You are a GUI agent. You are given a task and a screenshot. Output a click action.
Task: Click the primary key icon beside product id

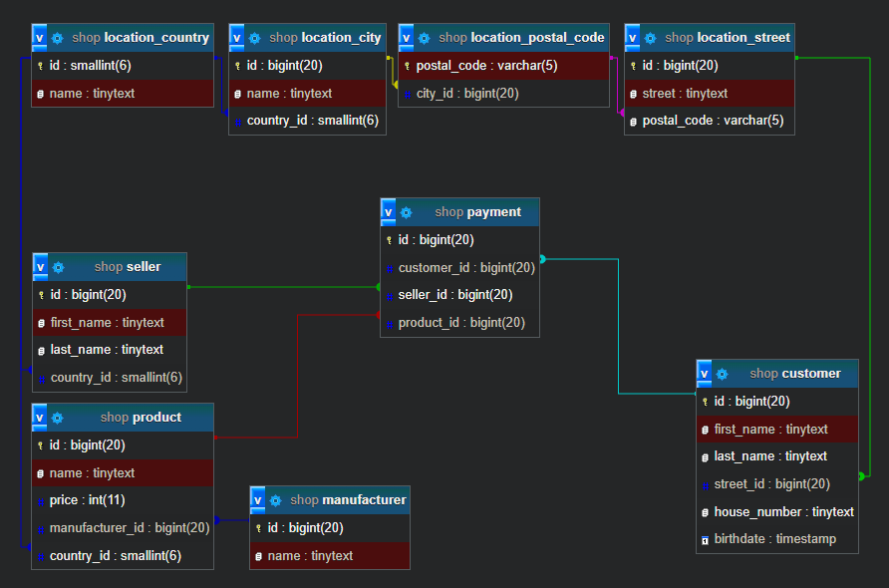[42, 444]
